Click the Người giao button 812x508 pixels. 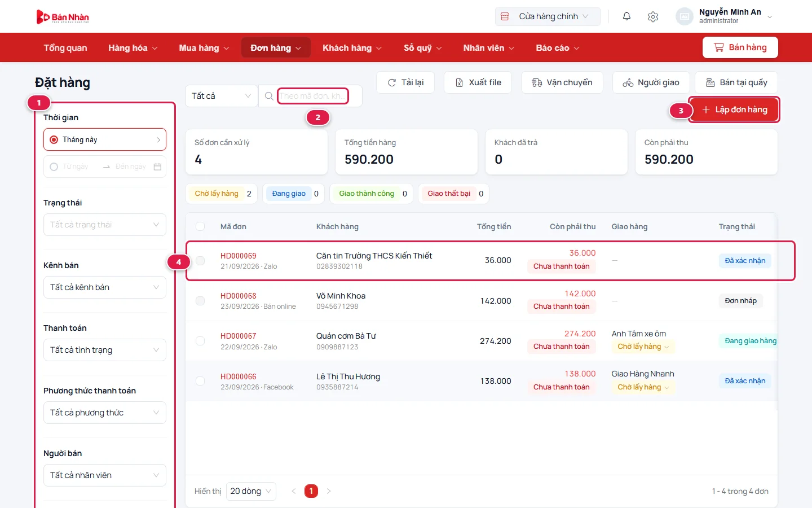pos(651,82)
